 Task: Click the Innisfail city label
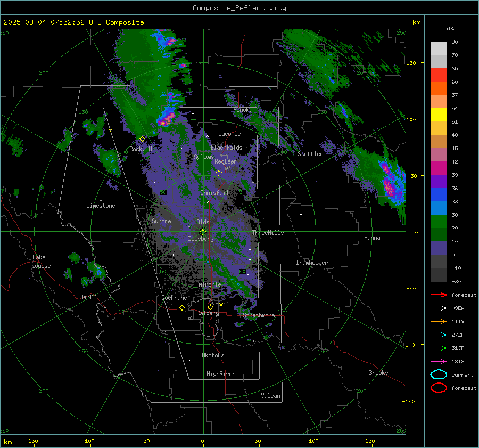tap(214, 193)
